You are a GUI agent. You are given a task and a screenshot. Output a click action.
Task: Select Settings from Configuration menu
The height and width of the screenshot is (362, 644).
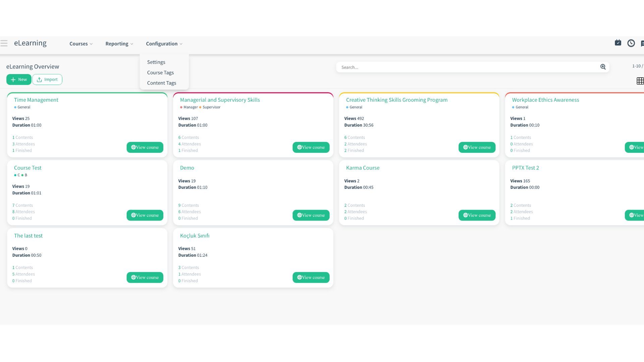tap(156, 62)
